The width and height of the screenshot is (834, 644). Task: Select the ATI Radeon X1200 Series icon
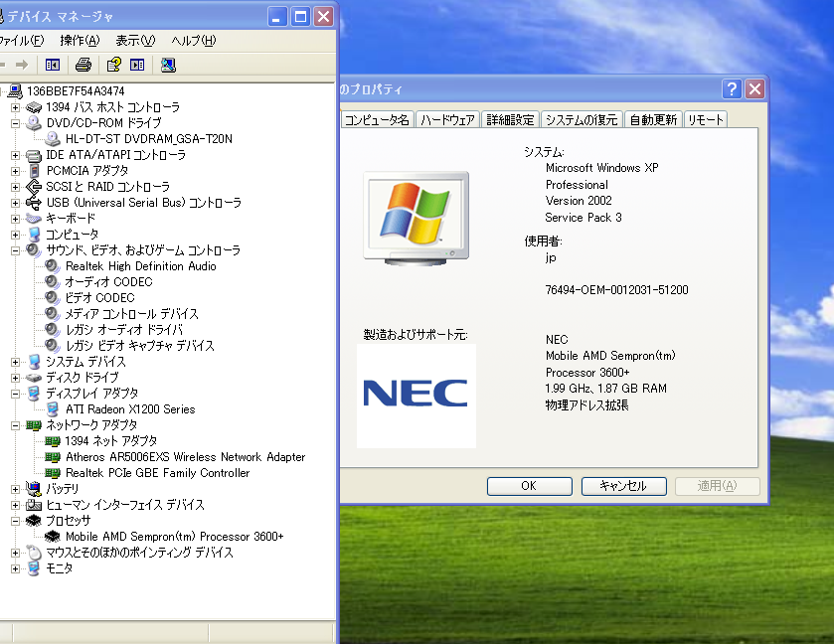click(53, 408)
